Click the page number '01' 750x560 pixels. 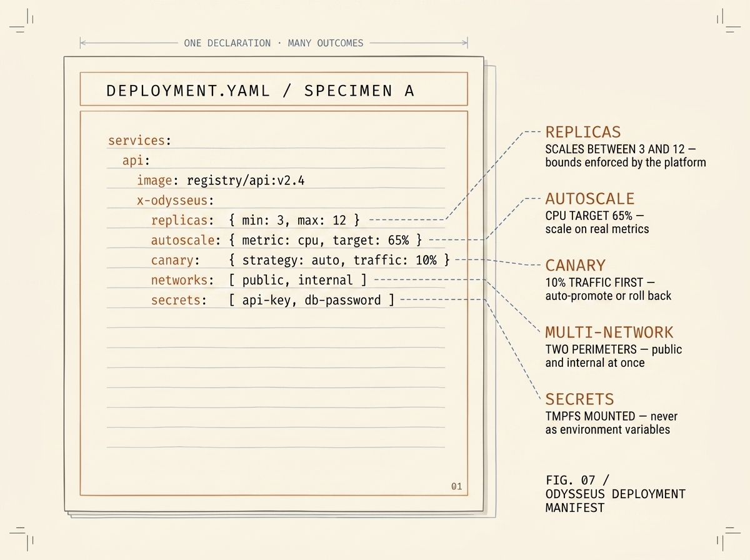[456, 486]
